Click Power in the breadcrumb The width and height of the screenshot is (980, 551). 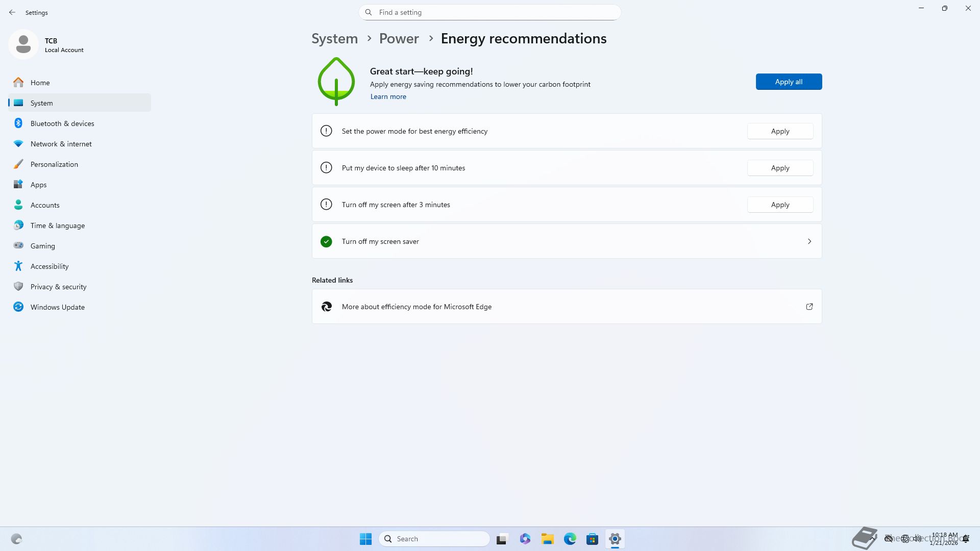399,39
